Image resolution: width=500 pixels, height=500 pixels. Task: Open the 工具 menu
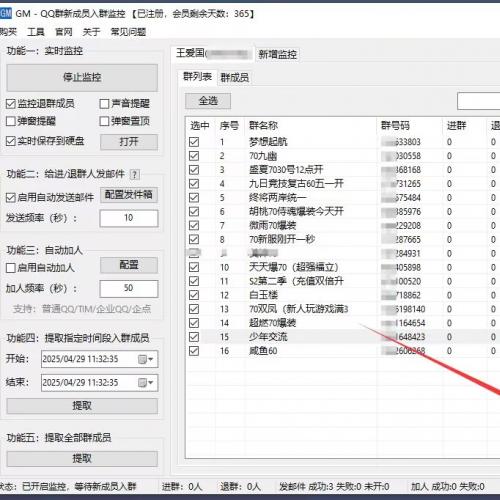click(x=36, y=32)
